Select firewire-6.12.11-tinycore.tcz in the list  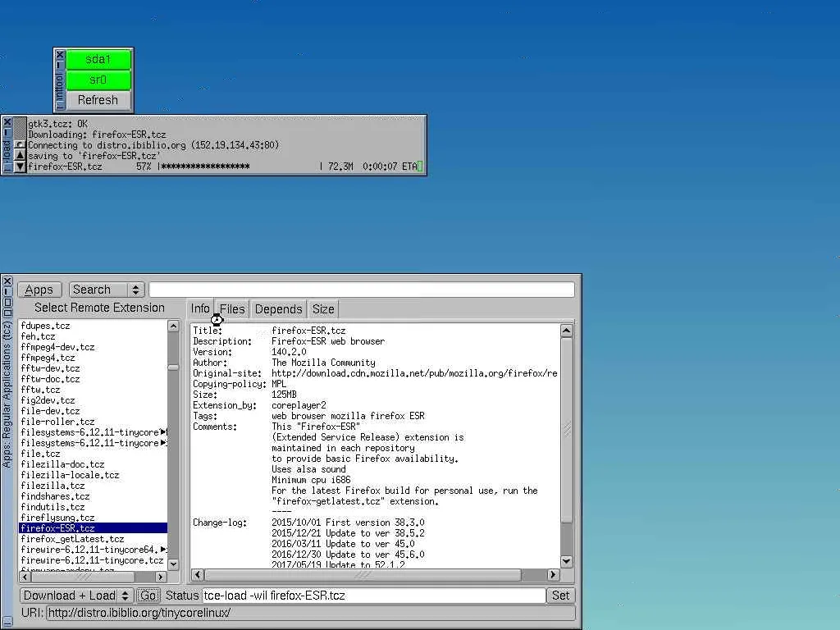click(92, 560)
